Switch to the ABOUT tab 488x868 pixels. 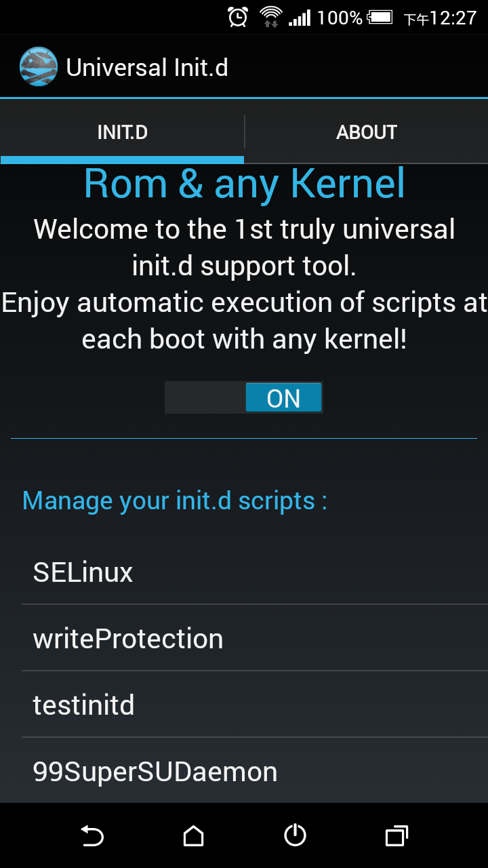(x=367, y=132)
